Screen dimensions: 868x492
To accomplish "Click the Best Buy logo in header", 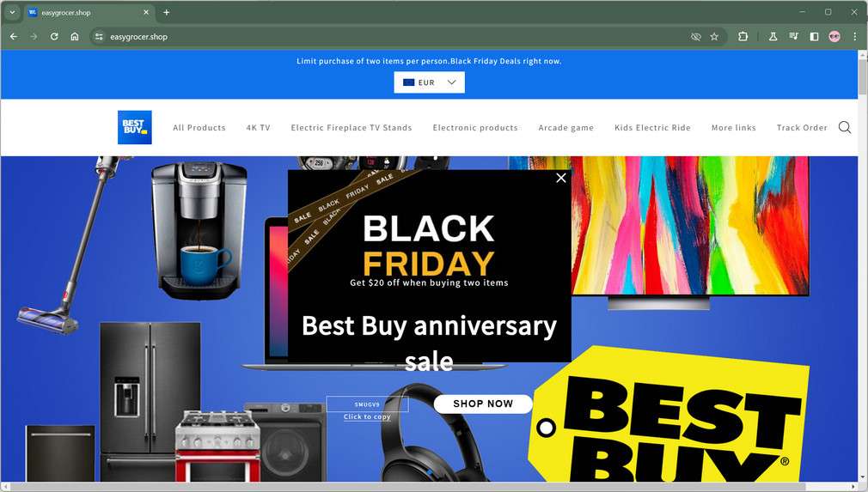I will (x=135, y=127).
